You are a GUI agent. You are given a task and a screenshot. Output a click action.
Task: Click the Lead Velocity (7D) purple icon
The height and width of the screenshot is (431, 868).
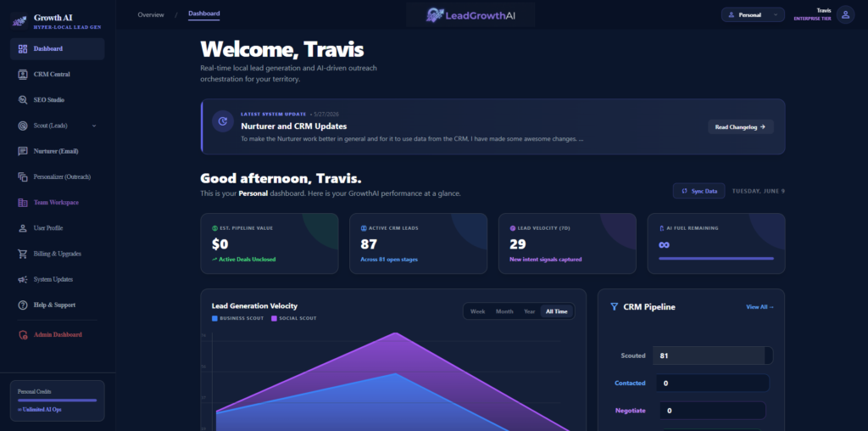click(513, 228)
